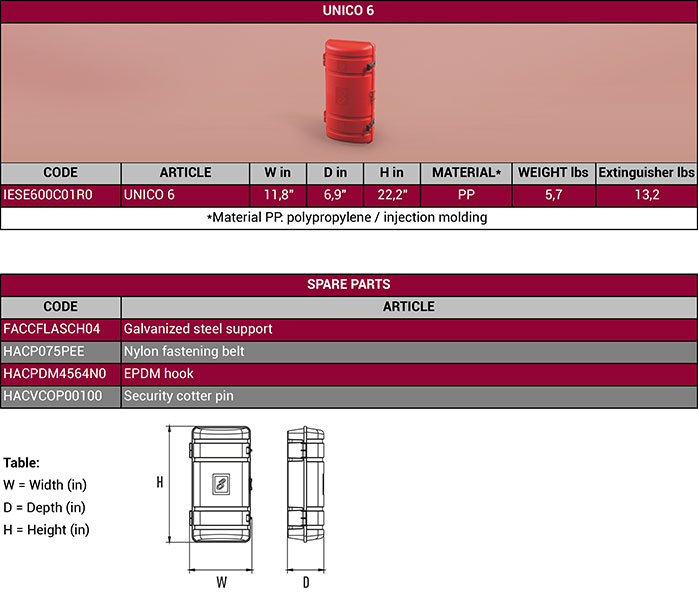698x610 pixels.
Task: Click the H height dimension label
Action: [160, 483]
